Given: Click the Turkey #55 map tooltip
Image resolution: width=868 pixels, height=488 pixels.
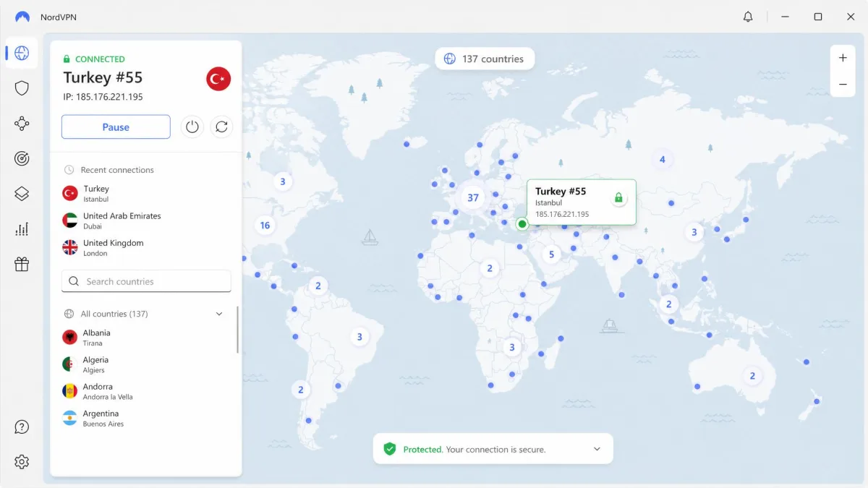Looking at the screenshot, I should pos(582,202).
